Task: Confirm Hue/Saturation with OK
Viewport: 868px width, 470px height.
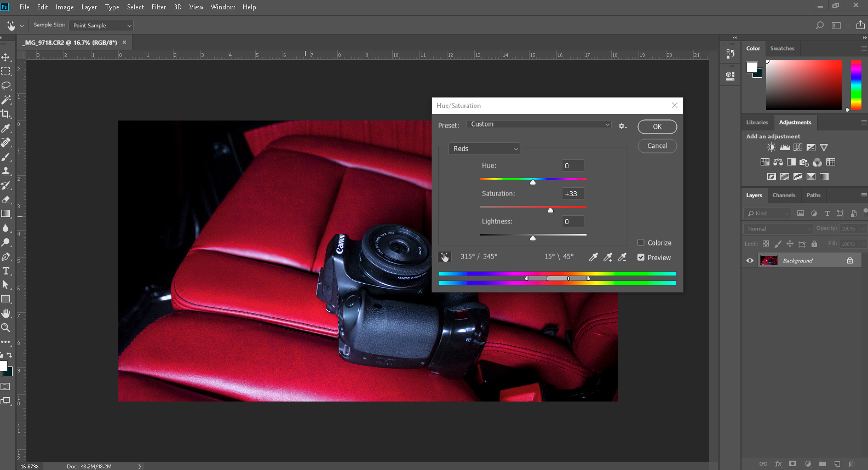Action: [x=657, y=127]
